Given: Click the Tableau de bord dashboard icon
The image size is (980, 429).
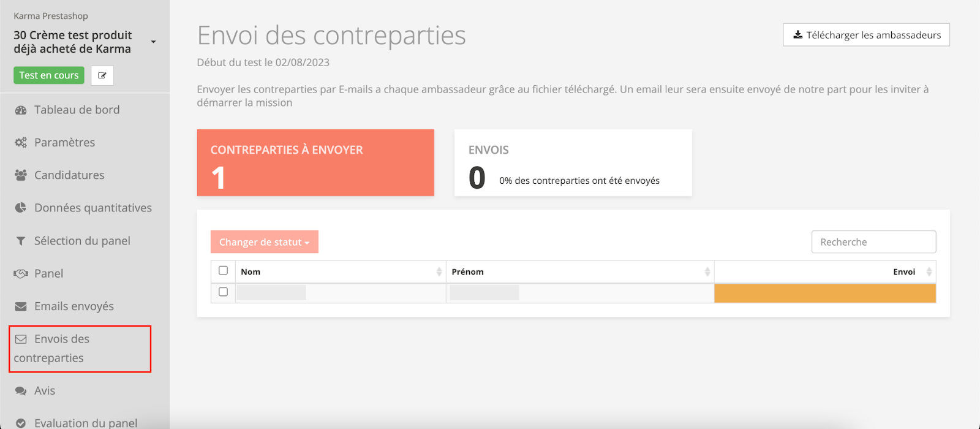Looking at the screenshot, I should pyautogui.click(x=21, y=110).
